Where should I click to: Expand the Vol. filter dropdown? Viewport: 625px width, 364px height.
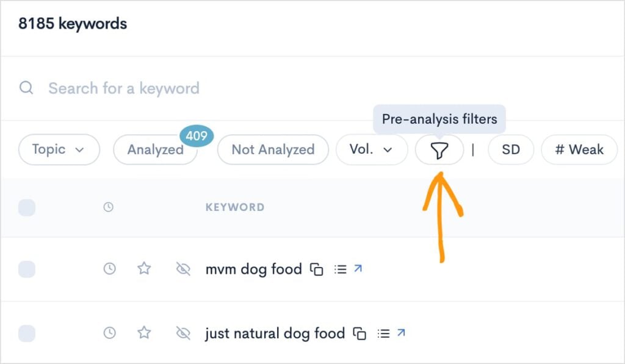[372, 149]
